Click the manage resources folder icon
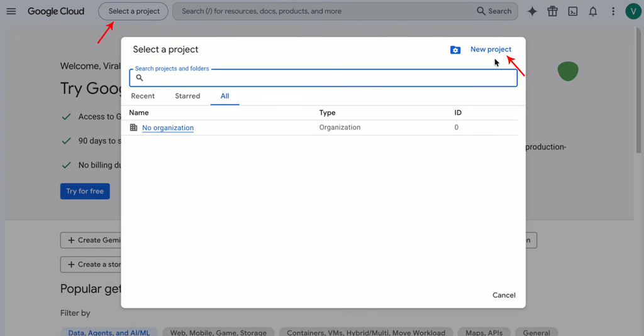The width and height of the screenshot is (644, 336). point(455,50)
